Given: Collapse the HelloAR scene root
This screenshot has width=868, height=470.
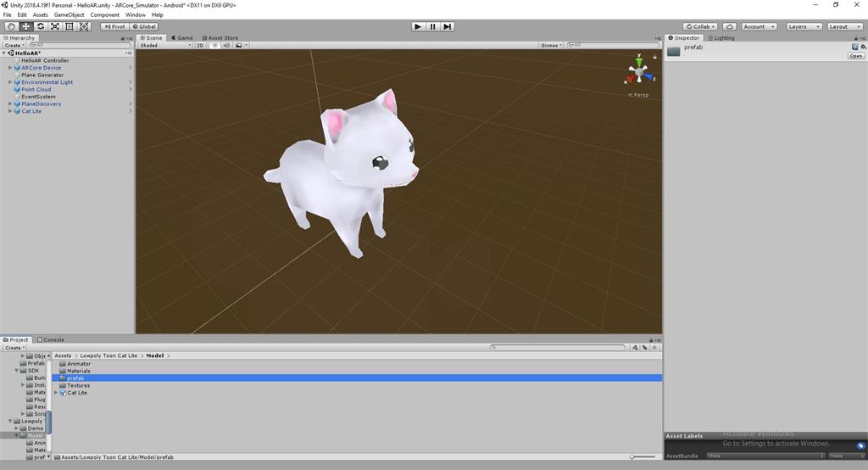Looking at the screenshot, I should (x=4, y=53).
